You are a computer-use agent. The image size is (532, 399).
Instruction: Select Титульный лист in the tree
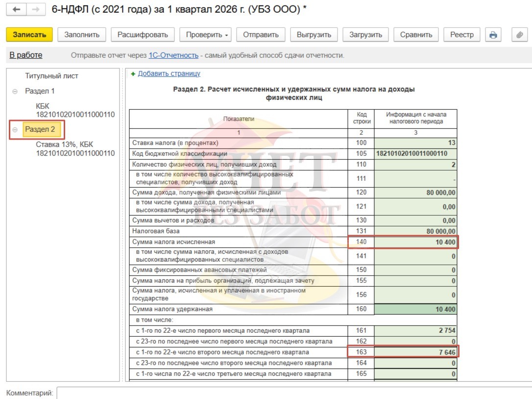tap(51, 76)
